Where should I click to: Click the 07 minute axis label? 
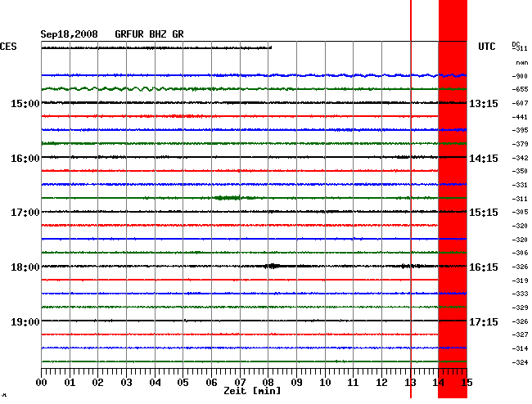(x=240, y=383)
